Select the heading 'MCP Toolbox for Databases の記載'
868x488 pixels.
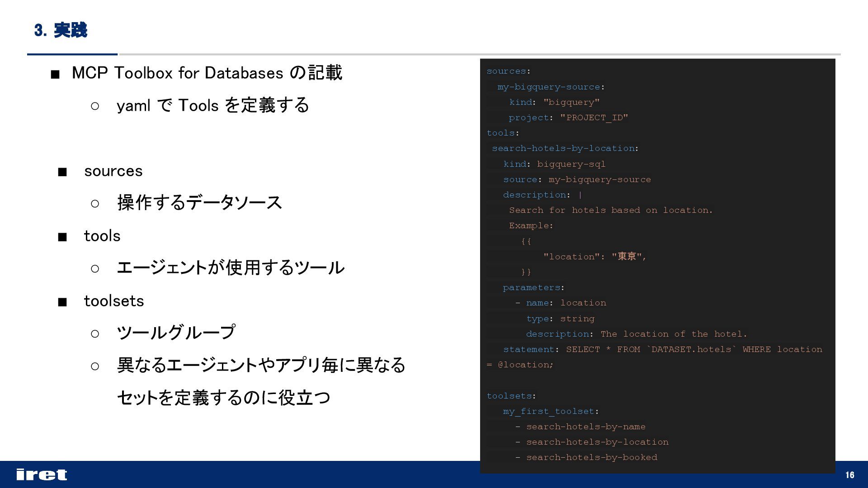point(207,73)
